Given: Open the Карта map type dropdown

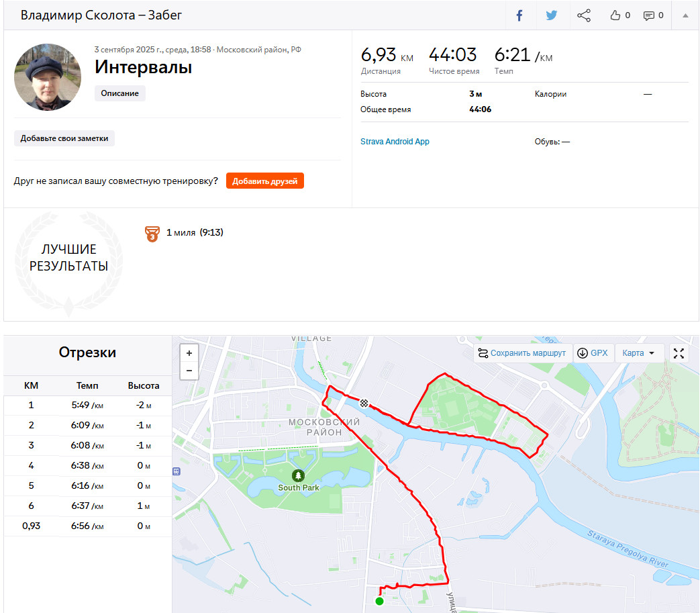Looking at the screenshot, I should click(638, 353).
